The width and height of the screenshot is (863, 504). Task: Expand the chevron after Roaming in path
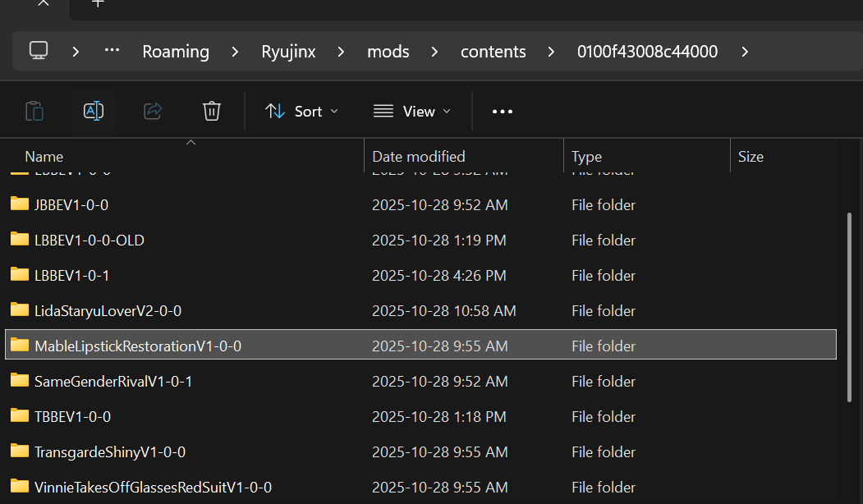235,52
